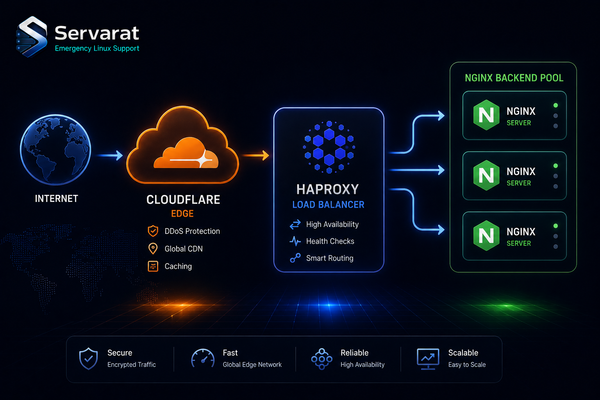The image size is (600, 400).
Task: Click the Global Edge Network text
Action: click(x=252, y=365)
